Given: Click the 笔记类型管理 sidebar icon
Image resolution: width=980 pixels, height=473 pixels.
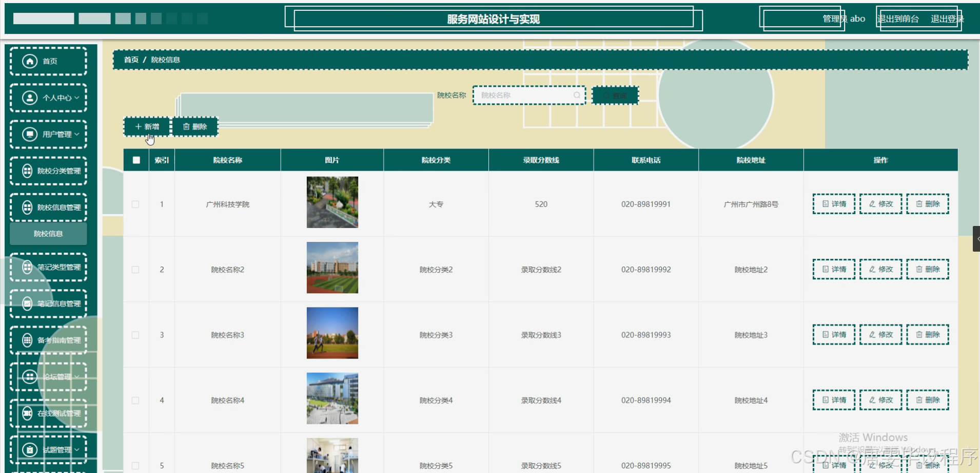Looking at the screenshot, I should click(x=27, y=267).
